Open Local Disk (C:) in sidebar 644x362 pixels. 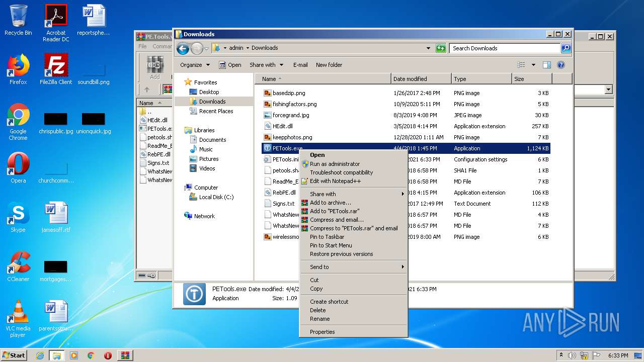[216, 197]
